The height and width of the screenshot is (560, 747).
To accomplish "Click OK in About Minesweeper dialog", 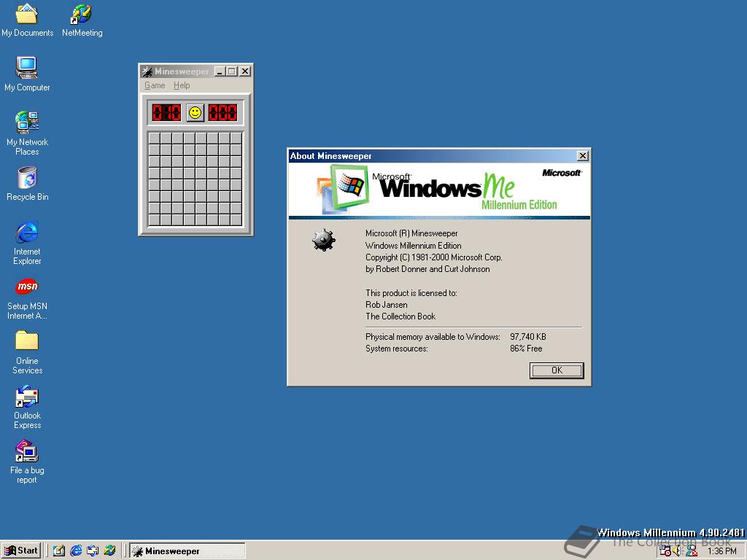I will click(x=557, y=370).
